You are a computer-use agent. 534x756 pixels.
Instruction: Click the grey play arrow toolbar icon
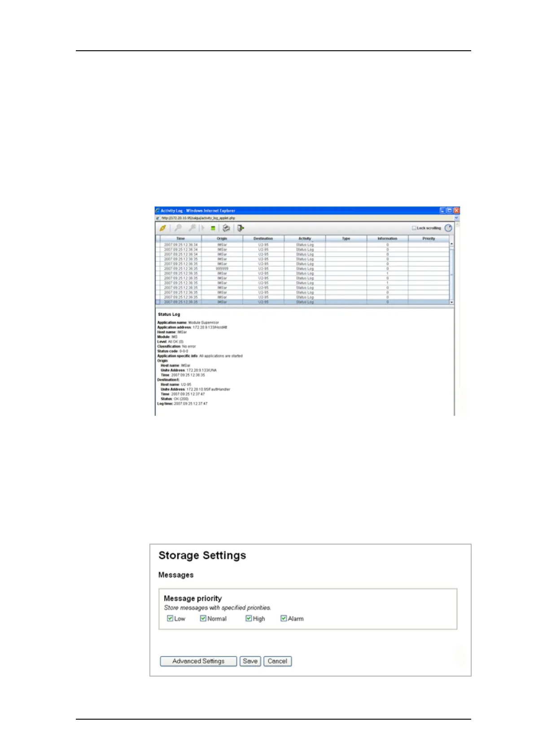pos(203,228)
